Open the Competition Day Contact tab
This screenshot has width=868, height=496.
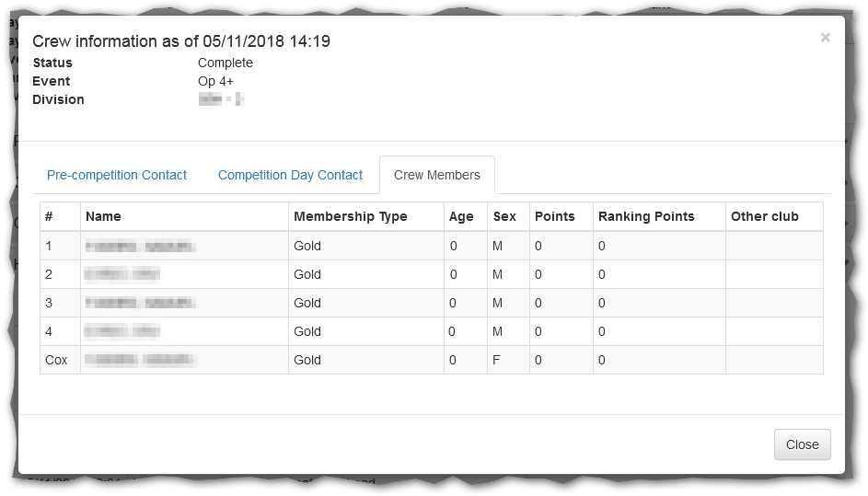(x=290, y=175)
